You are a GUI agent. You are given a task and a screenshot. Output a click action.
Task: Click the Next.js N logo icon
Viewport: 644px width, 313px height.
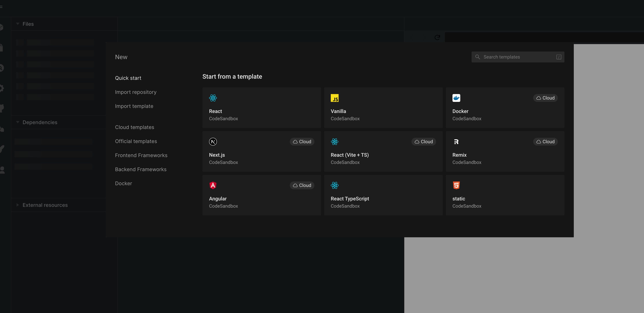pyautogui.click(x=213, y=142)
